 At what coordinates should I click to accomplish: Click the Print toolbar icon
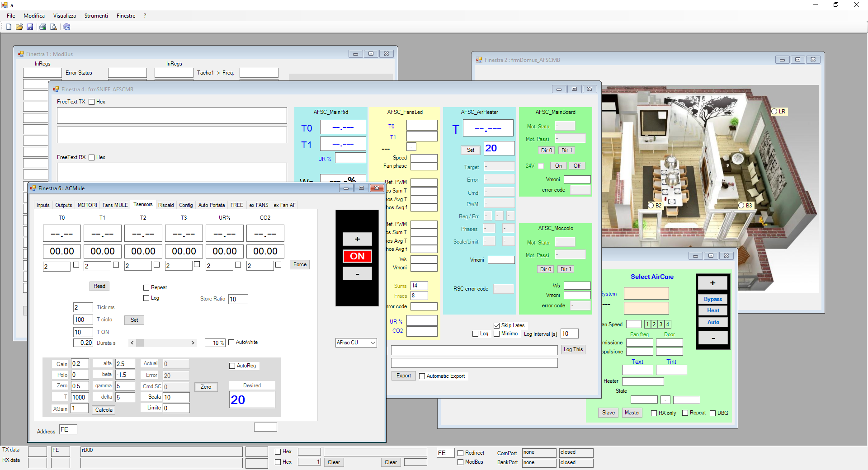coord(42,27)
